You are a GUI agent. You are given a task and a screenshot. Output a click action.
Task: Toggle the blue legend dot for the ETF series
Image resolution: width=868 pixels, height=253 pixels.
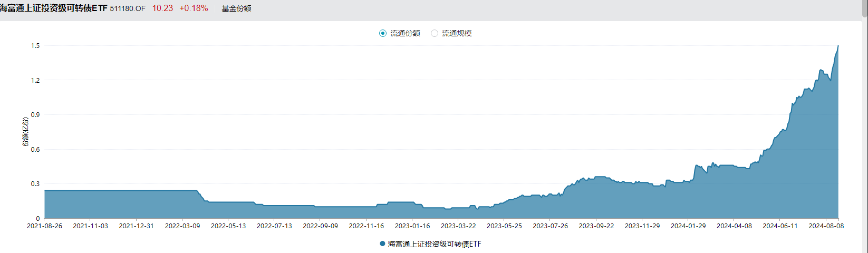click(382, 244)
